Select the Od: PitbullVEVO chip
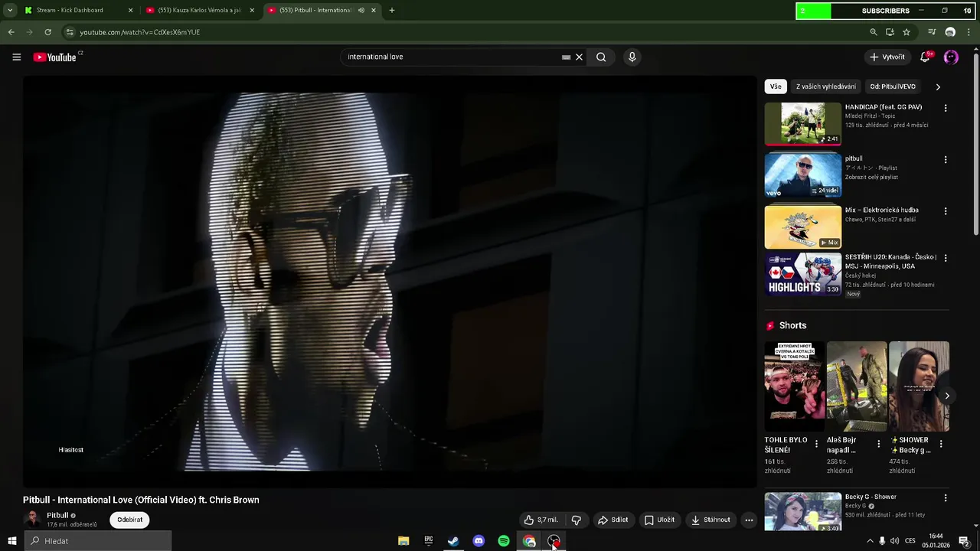980x551 pixels. click(893, 86)
